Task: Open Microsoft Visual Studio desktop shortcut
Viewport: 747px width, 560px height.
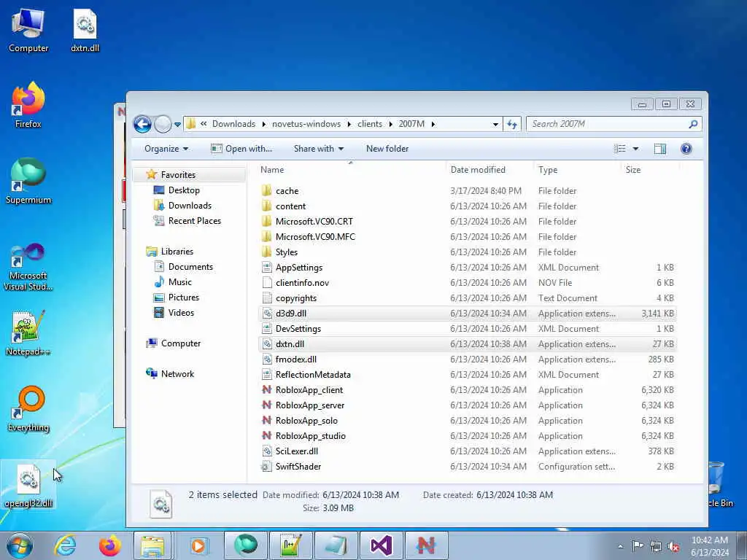Action: pyautogui.click(x=28, y=267)
